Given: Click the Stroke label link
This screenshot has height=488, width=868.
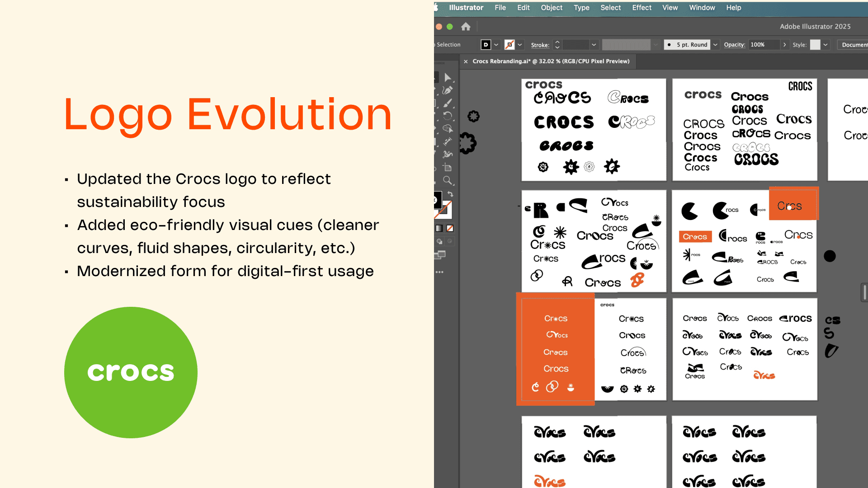Looking at the screenshot, I should [x=540, y=45].
